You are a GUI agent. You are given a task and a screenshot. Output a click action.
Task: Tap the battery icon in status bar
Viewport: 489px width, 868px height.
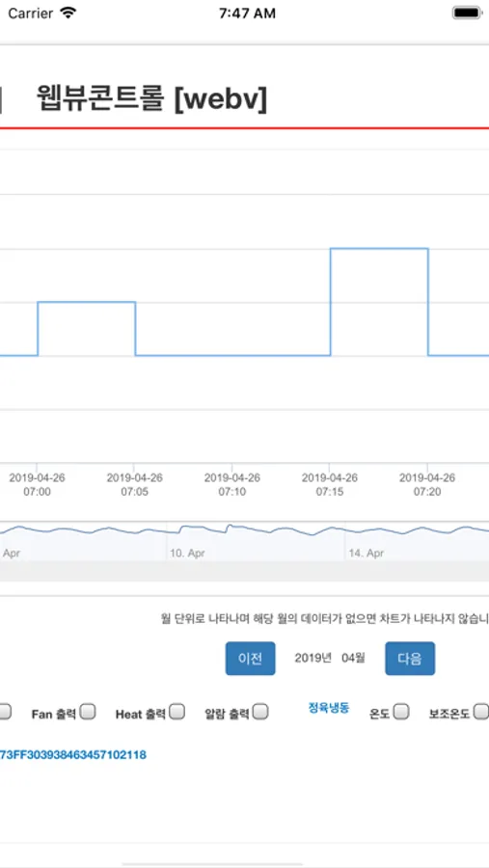click(466, 14)
